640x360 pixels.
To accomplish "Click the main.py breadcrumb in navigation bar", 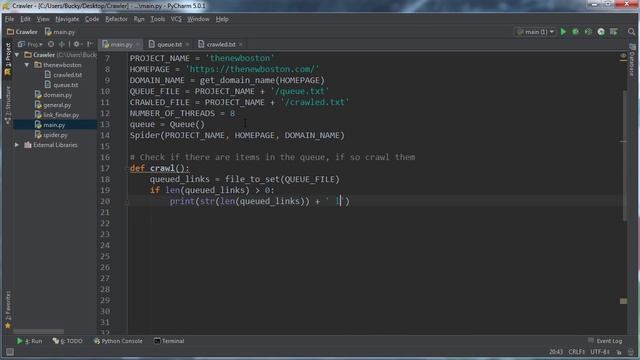I will click(x=60, y=32).
